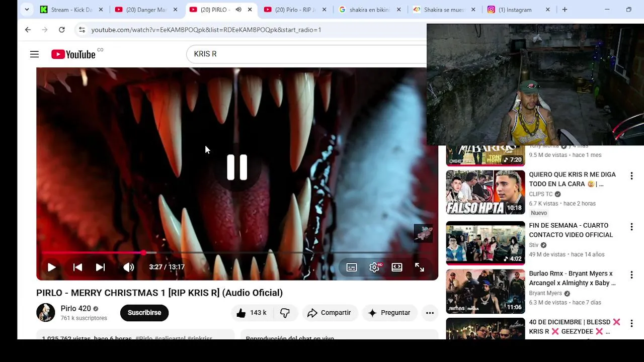The image size is (644, 362).
Task: Mute the video volume speaker
Action: coord(129,267)
